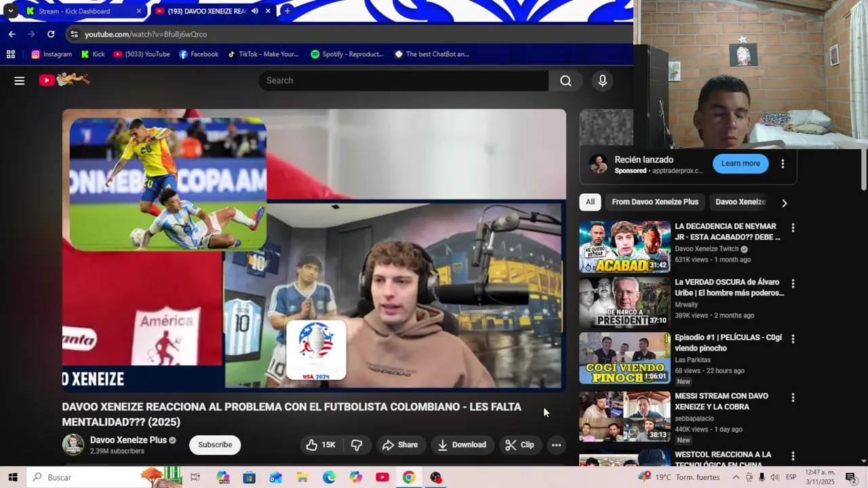
Task: Show the next filter chips arrow
Action: tap(784, 203)
